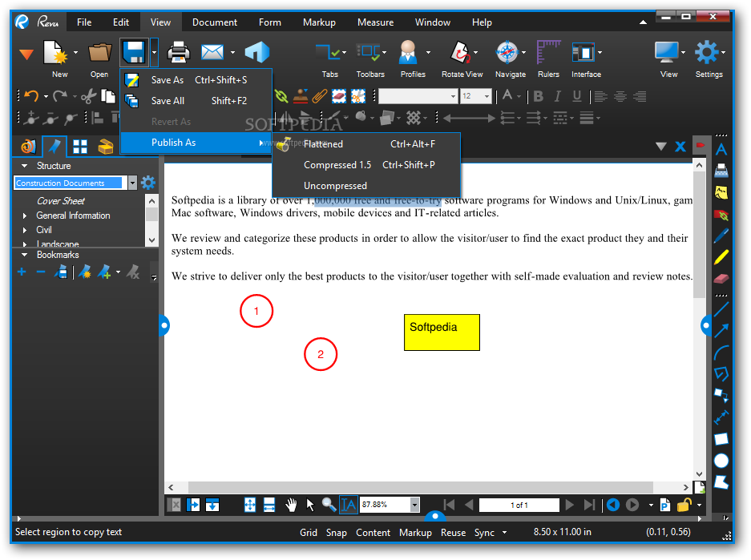Close the document tab with X
The height and width of the screenshot is (560, 751).
pyautogui.click(x=680, y=147)
